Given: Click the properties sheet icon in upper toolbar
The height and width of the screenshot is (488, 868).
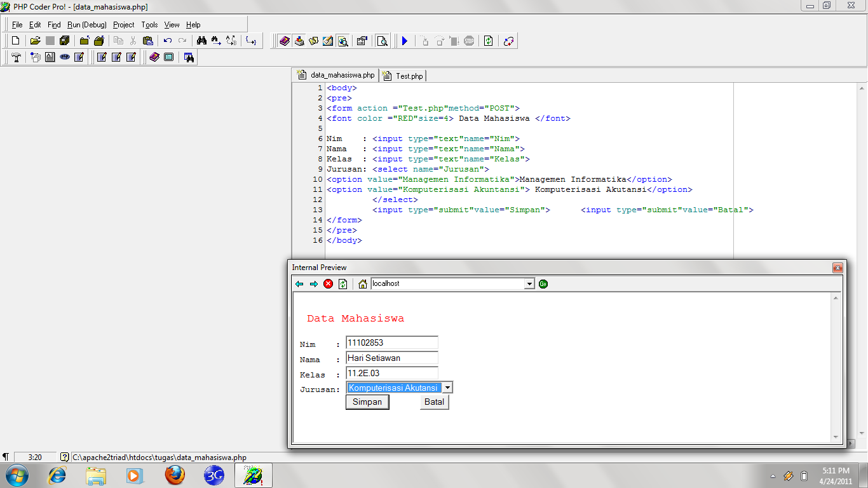Looking at the screenshot, I should coord(362,41).
